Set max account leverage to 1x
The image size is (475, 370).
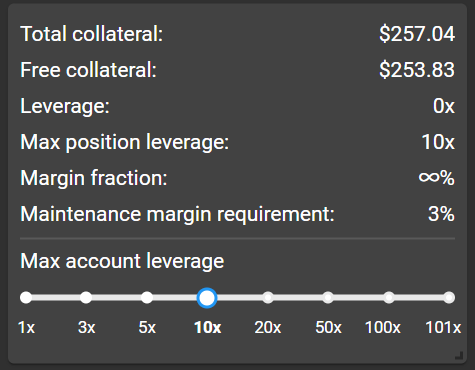pyautogui.click(x=26, y=297)
